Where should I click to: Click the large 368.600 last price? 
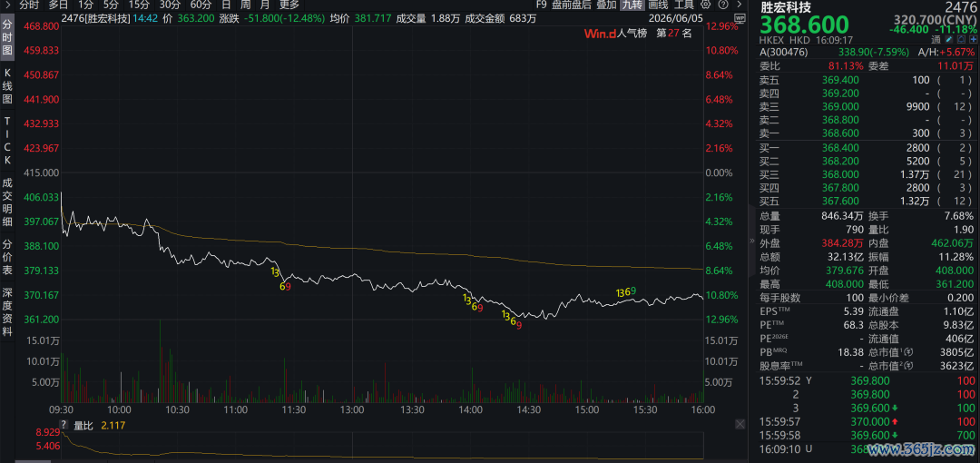pos(804,25)
